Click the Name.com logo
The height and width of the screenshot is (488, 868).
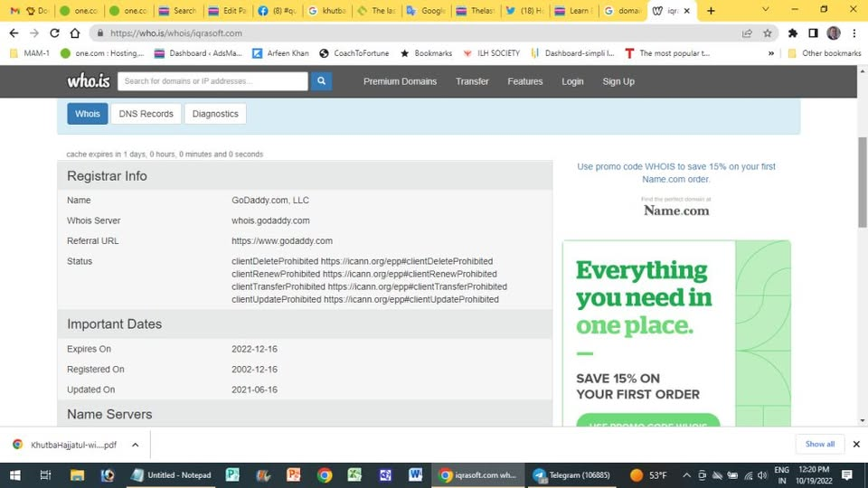pos(676,211)
